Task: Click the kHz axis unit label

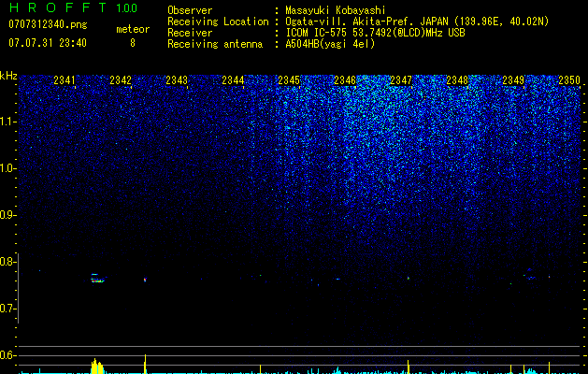Action: point(8,76)
